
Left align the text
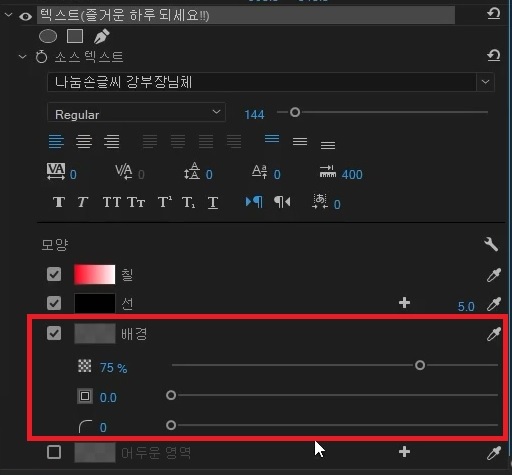pyautogui.click(x=56, y=141)
